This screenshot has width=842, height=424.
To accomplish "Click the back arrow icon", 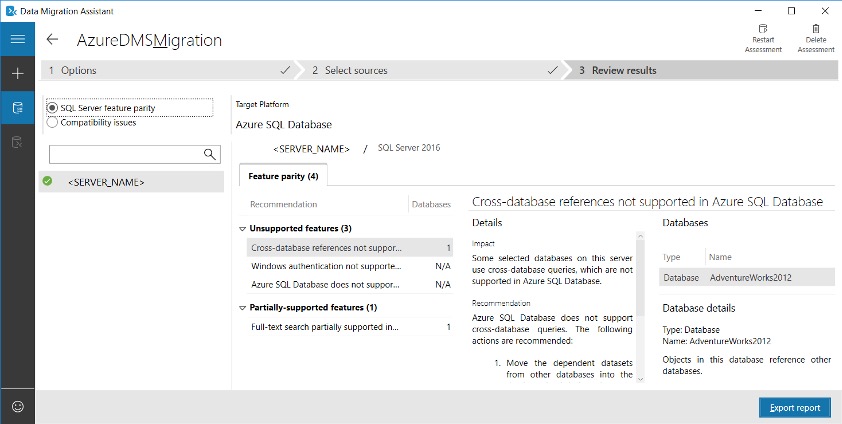I will pos(53,40).
